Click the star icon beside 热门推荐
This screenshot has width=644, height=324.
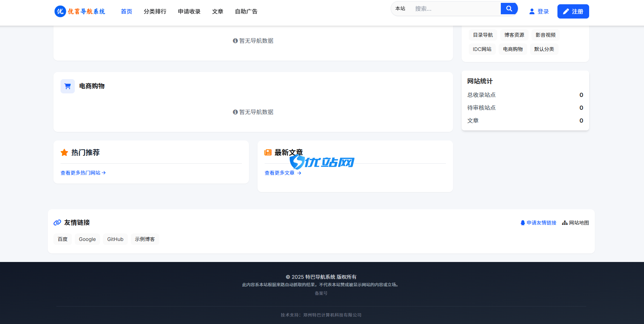pos(64,153)
